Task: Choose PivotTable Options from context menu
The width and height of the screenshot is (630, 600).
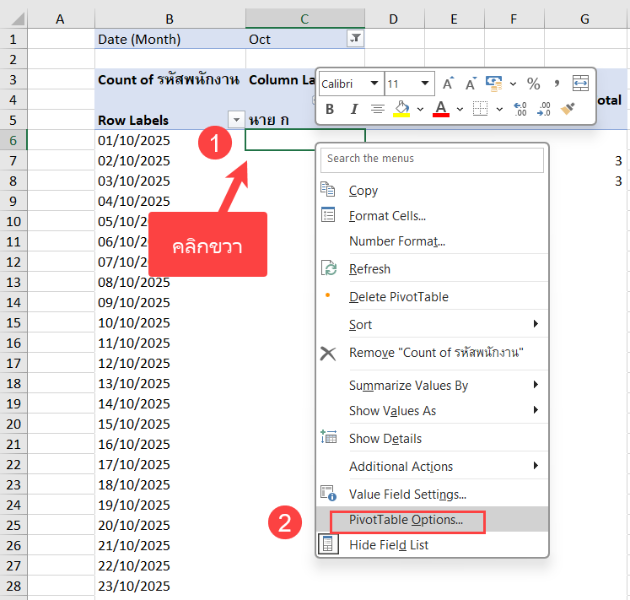Action: click(405, 520)
